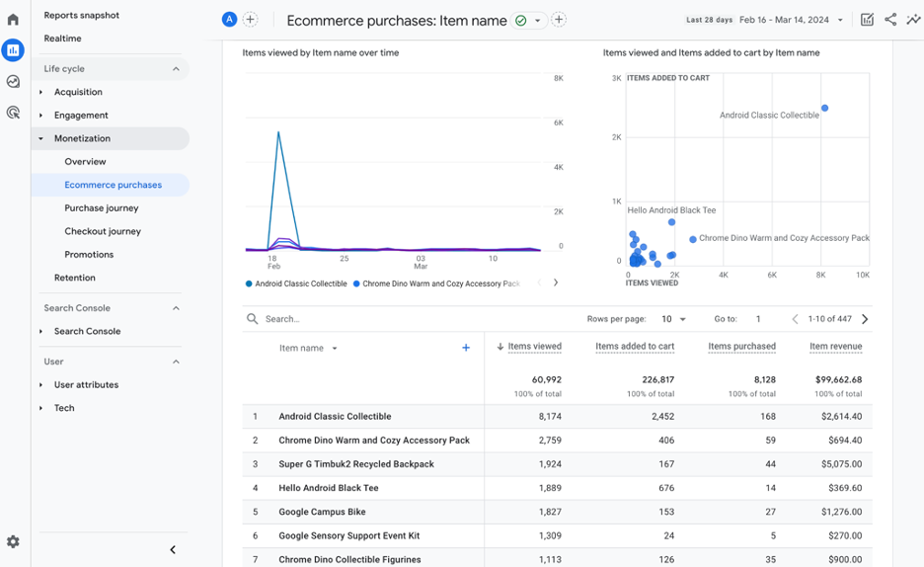Viewport: 924px width, 567px height.
Task: Expand the Acquisition menu
Action: coord(40,92)
